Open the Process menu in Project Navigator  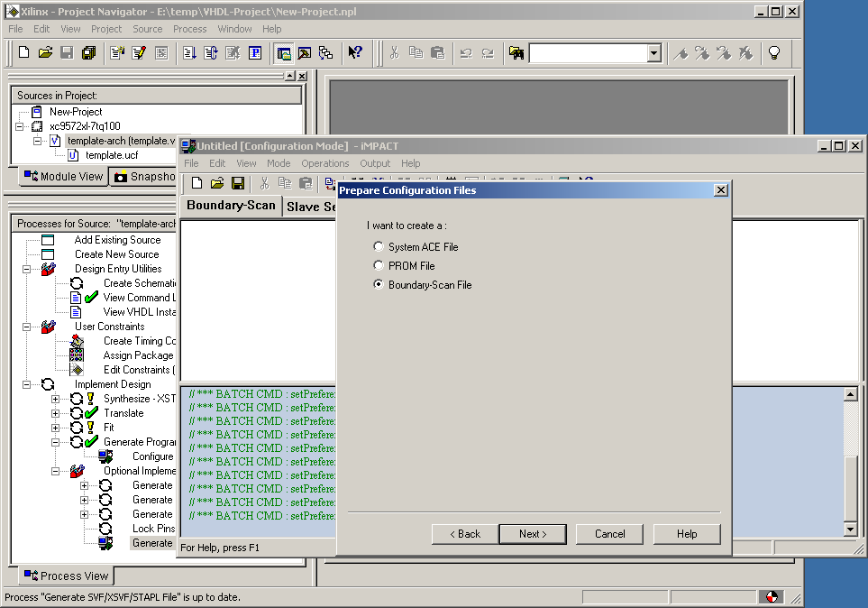coord(189,29)
